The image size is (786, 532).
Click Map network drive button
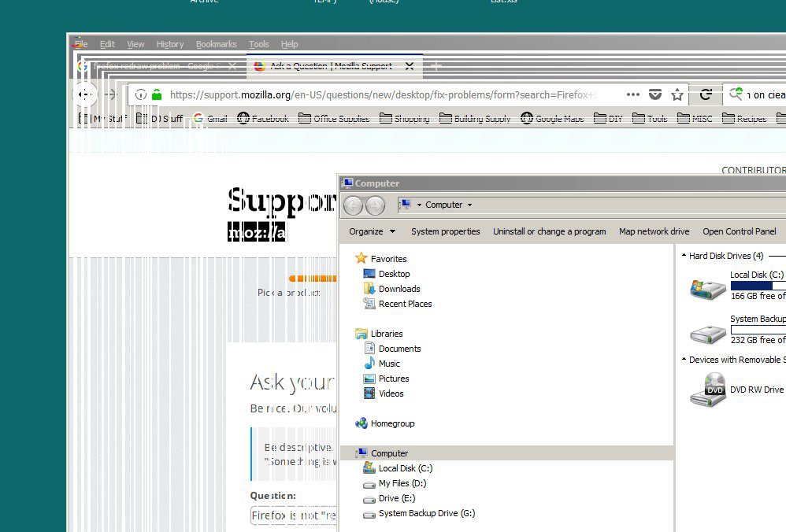click(x=654, y=231)
